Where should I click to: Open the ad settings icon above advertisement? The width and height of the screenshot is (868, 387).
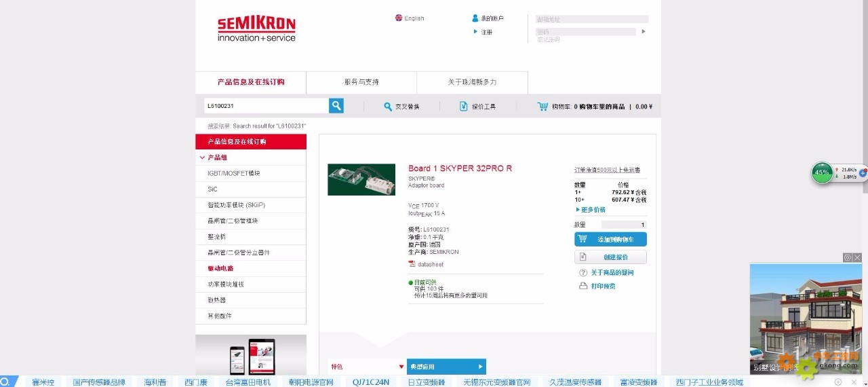[x=848, y=258]
